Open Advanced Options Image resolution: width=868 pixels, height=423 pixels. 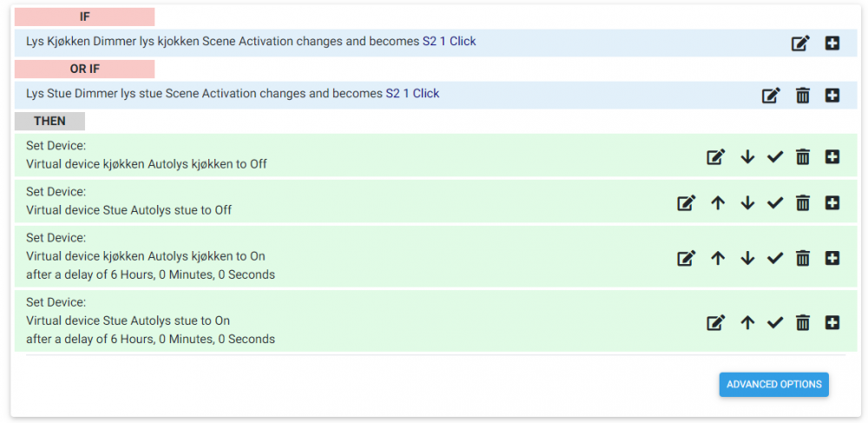point(773,385)
